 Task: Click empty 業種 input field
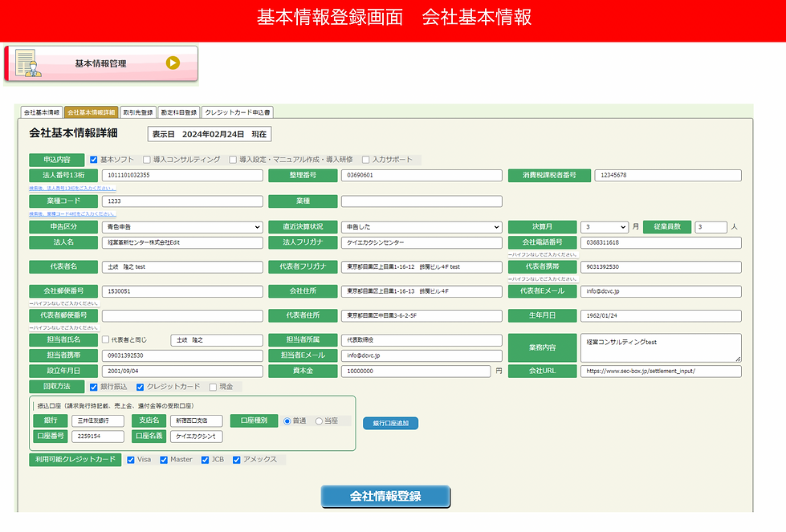pyautogui.click(x=422, y=201)
